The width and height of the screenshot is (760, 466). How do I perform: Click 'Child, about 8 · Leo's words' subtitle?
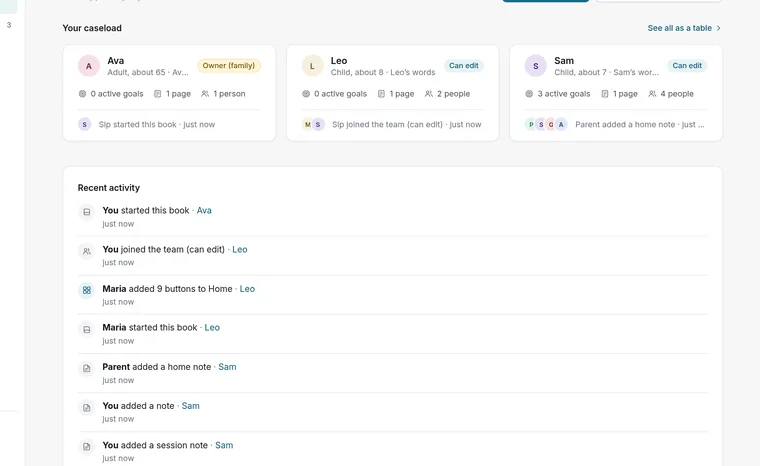tap(383, 72)
